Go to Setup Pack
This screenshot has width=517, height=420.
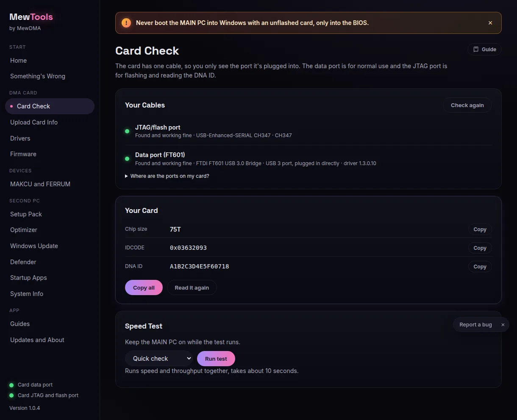click(50, 214)
